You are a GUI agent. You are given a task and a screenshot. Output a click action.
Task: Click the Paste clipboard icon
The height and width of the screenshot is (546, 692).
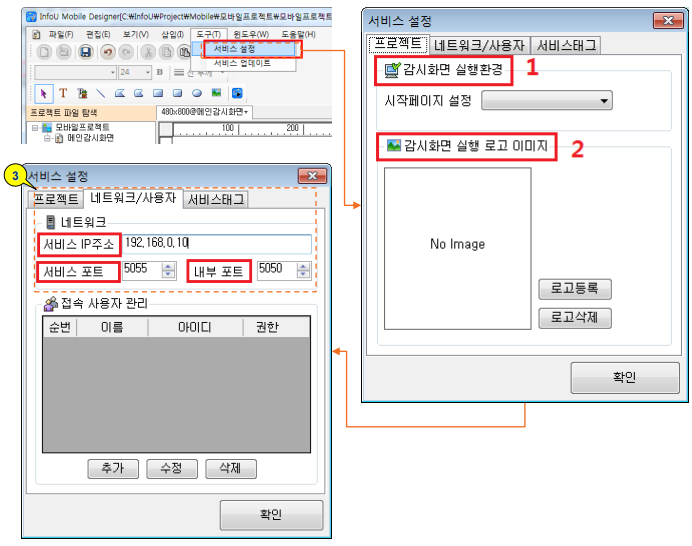(x=184, y=52)
